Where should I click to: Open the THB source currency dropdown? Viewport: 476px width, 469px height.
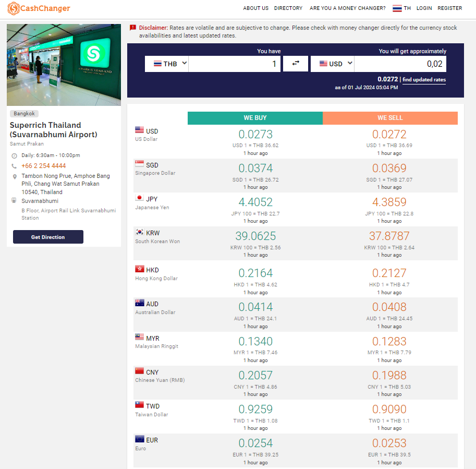point(166,64)
